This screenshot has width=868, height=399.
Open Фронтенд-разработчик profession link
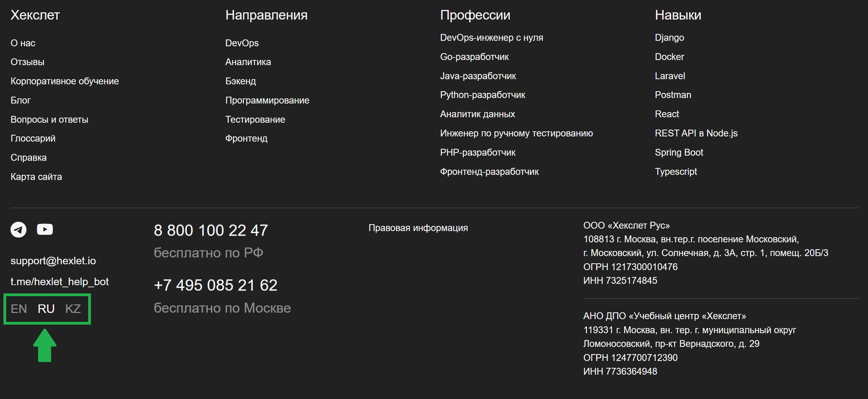(489, 172)
